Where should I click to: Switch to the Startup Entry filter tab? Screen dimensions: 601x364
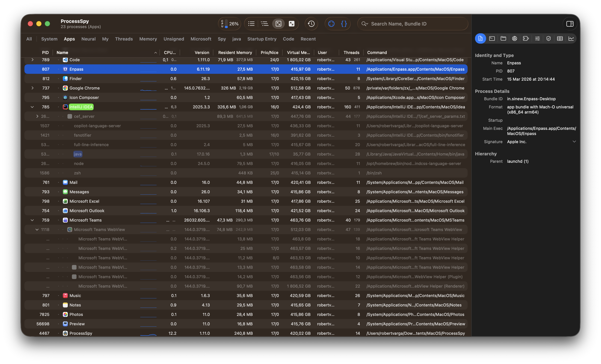[262, 39]
